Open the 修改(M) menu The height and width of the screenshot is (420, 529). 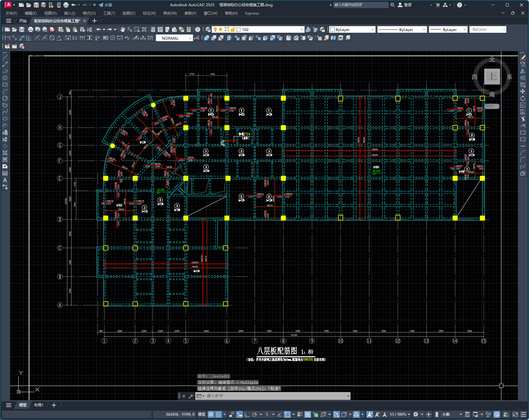(x=170, y=13)
